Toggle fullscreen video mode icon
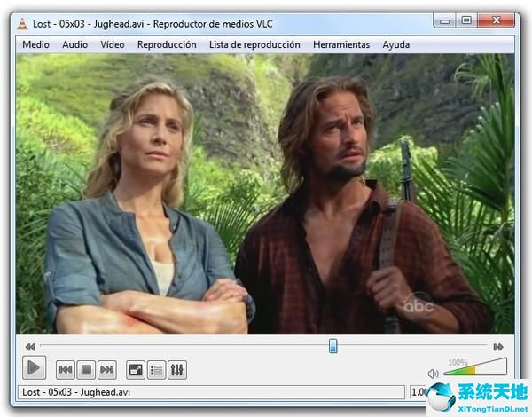This screenshot has width=532, height=417. 136,369
